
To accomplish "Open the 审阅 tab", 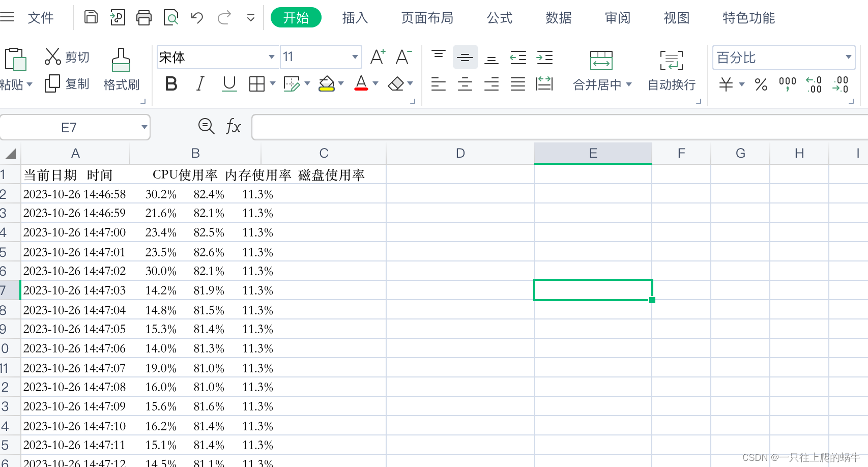I will pyautogui.click(x=618, y=18).
